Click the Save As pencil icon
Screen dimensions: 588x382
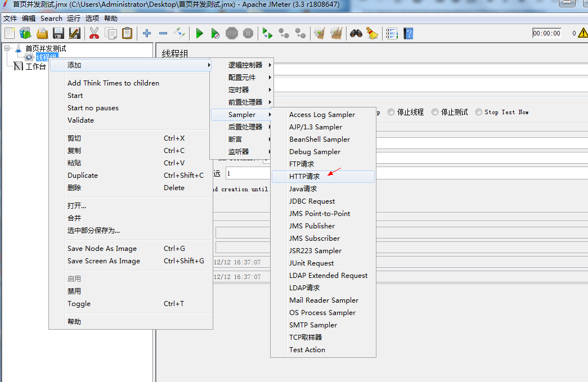75,33
